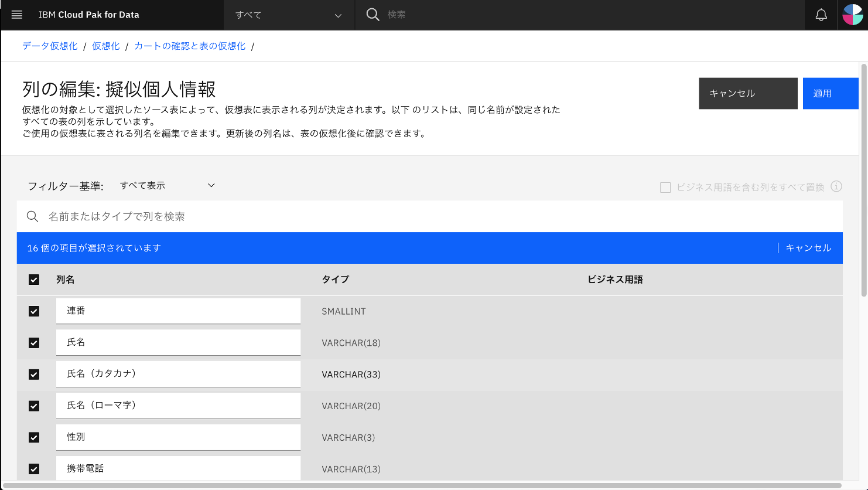868x490 pixels.
Task: Navigate to データ仮想化 breadcrumb
Action: click(49, 46)
